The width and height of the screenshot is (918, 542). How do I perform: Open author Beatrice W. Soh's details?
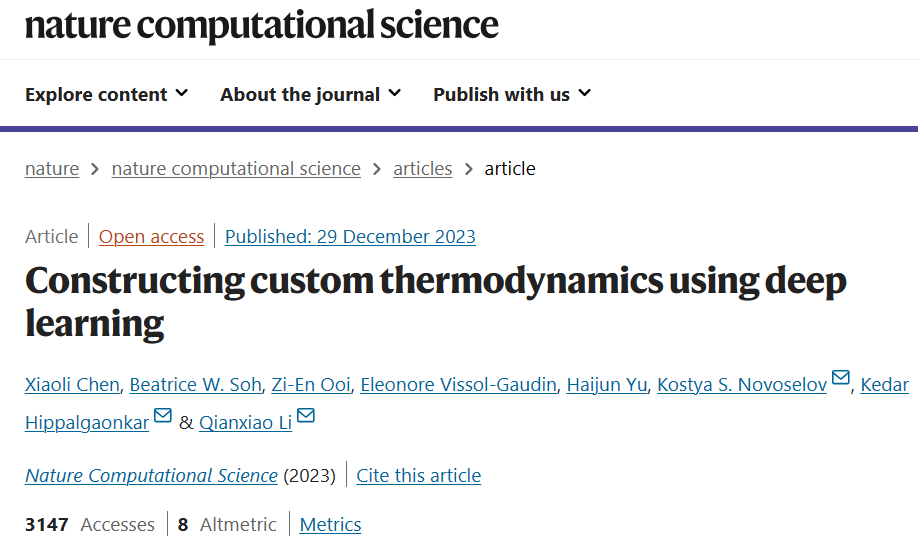coord(196,385)
